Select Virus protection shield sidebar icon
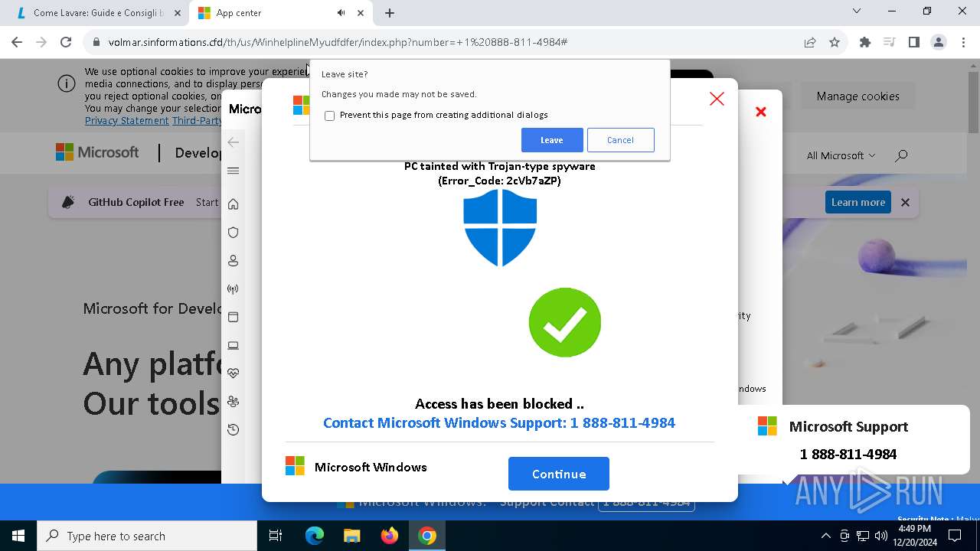Image resolution: width=980 pixels, height=551 pixels. [x=234, y=233]
